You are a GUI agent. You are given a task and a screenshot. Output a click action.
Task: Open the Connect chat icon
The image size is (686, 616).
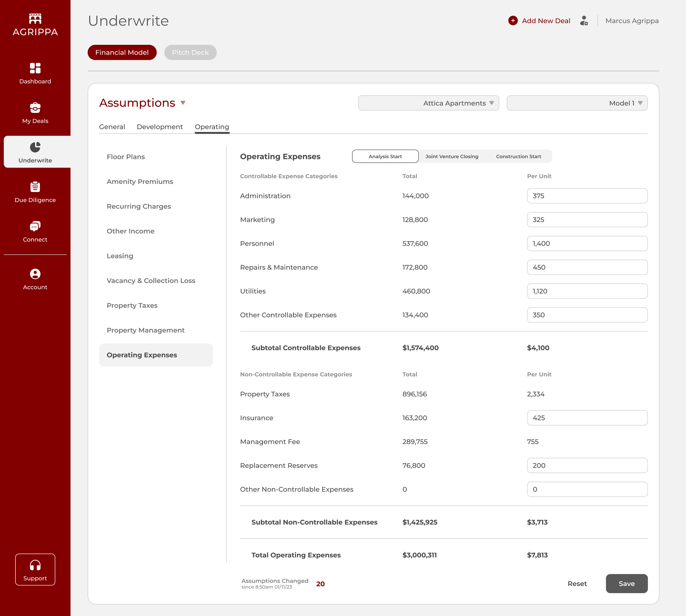[x=35, y=226]
